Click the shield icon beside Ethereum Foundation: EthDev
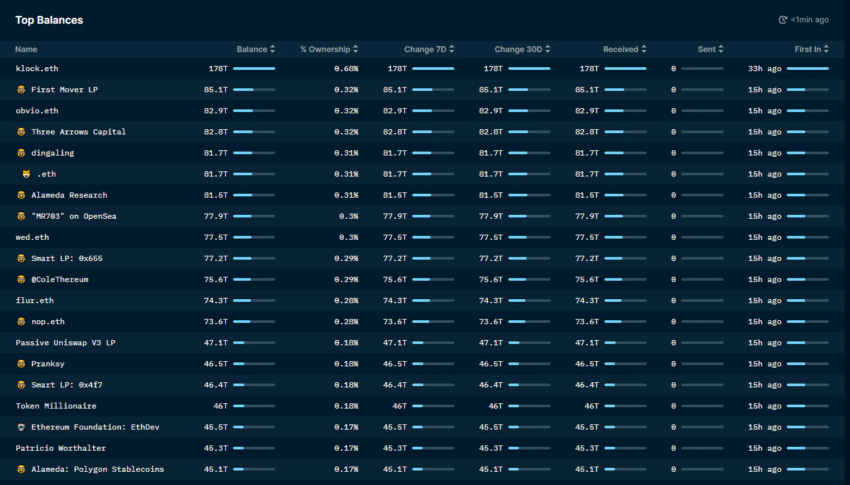Image resolution: width=850 pixels, height=485 pixels. 21,427
